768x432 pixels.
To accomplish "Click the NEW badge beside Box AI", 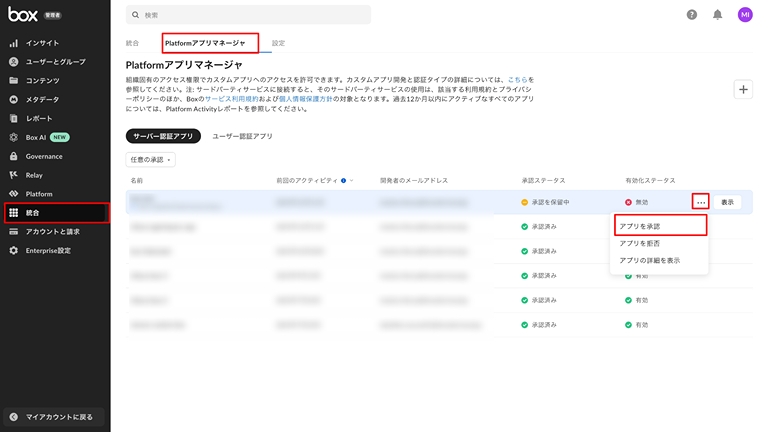I will click(60, 138).
